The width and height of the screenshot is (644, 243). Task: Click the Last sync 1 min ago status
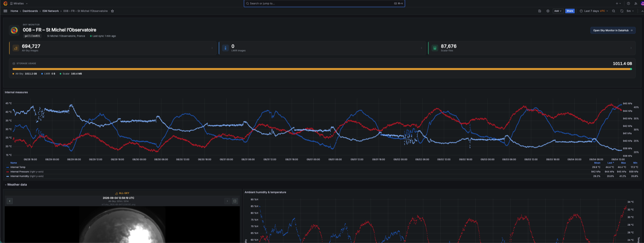tap(103, 36)
